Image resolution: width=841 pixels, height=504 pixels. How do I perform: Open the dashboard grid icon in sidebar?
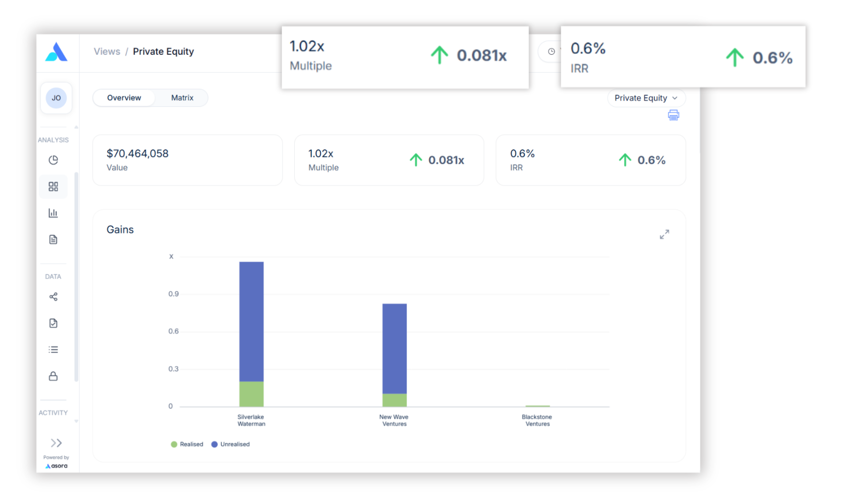click(53, 186)
